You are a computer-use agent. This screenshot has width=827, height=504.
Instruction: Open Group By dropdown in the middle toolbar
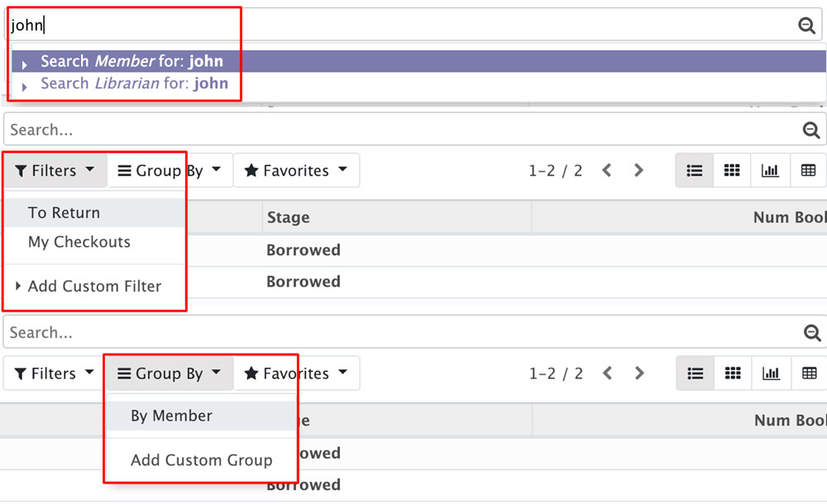(170, 170)
